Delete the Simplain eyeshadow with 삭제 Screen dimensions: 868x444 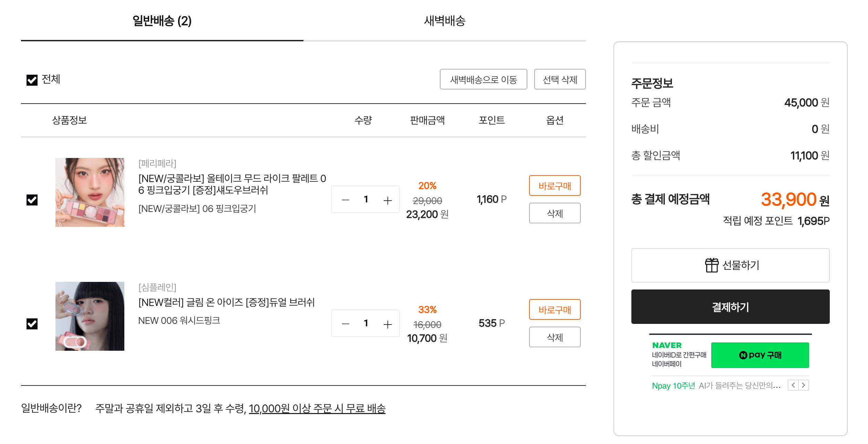(x=555, y=337)
